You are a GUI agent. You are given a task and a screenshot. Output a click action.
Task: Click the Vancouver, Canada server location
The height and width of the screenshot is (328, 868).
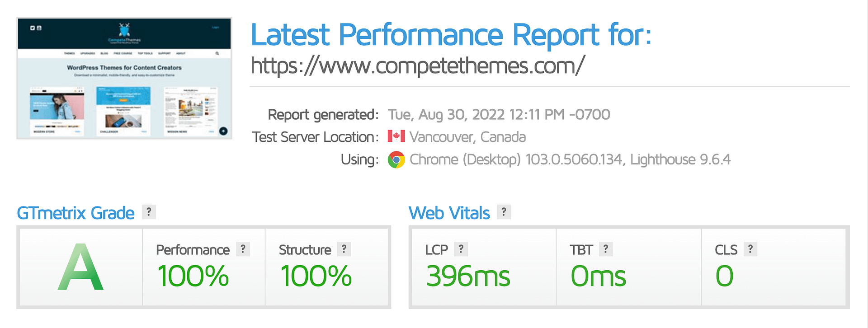click(x=467, y=137)
